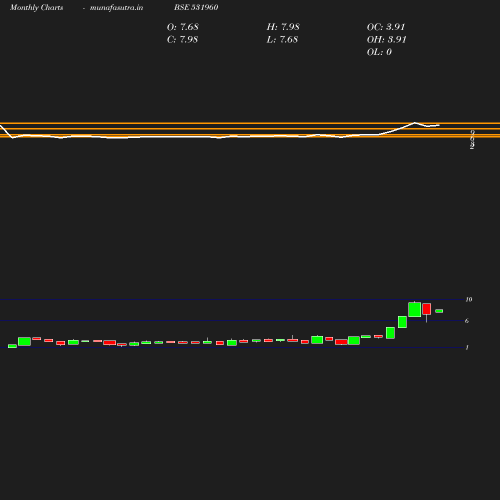Image resolution: width=500 pixels, height=500 pixels.
Task: Click the 'OH: 3.91' value
Action: [x=387, y=40]
